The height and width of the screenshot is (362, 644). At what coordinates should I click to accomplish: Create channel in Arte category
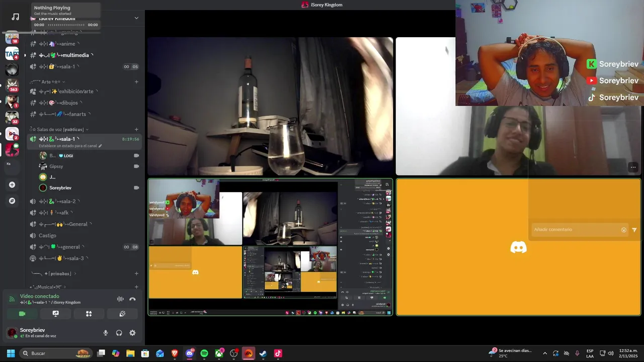click(x=136, y=81)
